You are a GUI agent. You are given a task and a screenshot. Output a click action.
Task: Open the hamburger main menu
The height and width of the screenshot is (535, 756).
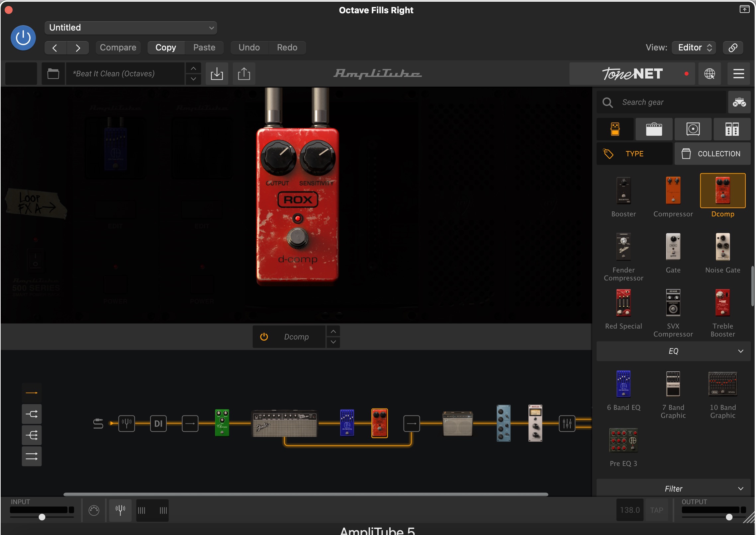click(x=738, y=73)
